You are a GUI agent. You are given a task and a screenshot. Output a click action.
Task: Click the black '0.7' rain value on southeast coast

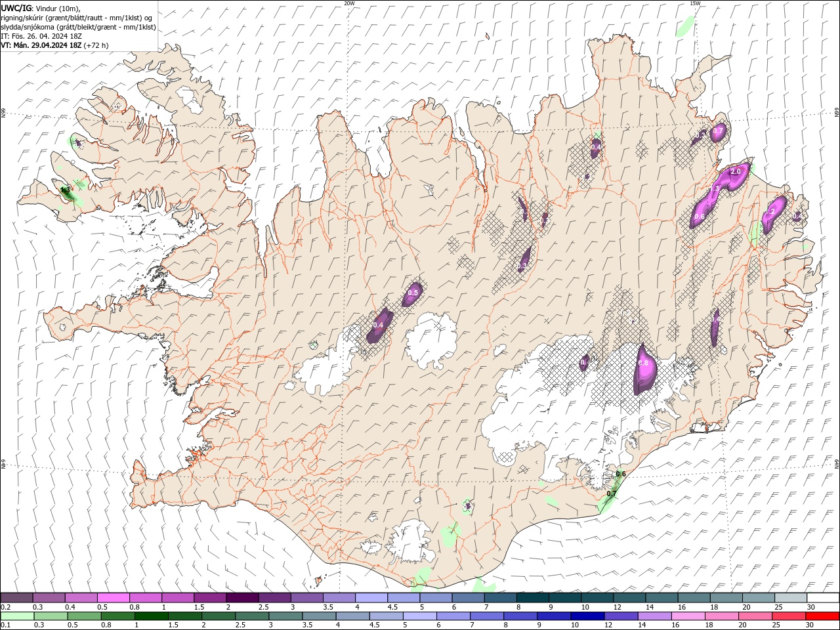[x=612, y=493]
